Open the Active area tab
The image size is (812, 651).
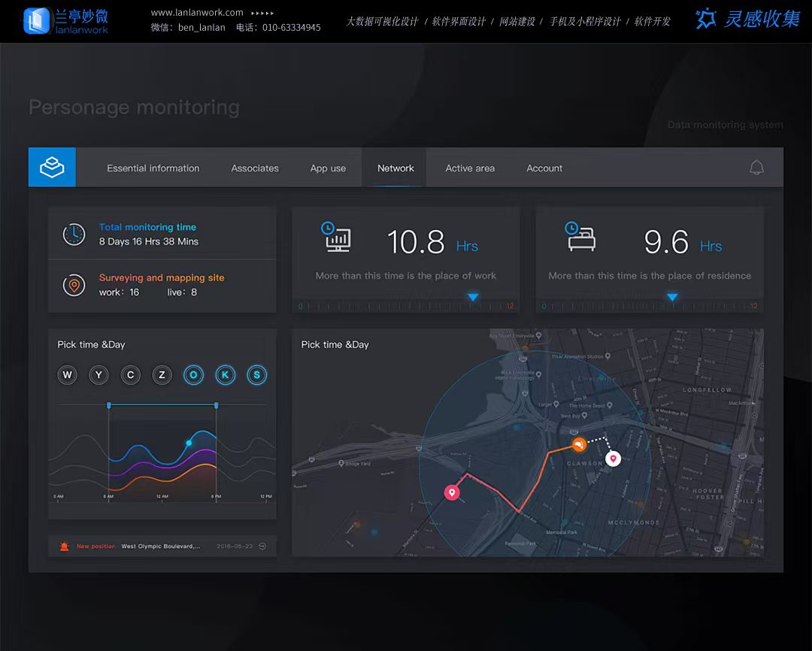click(x=470, y=168)
